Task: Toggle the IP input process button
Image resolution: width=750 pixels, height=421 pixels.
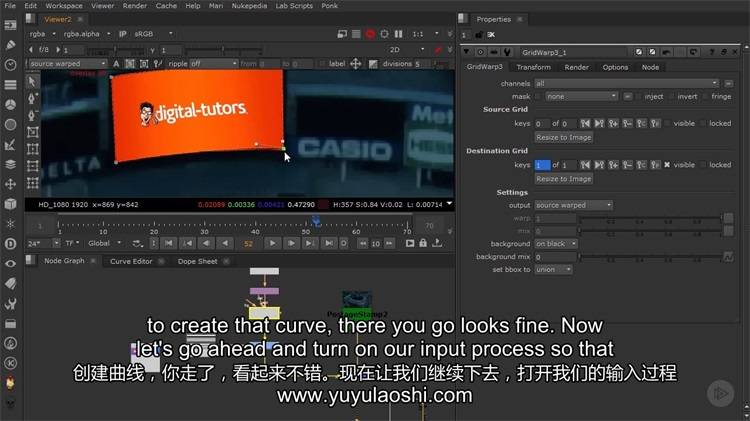Action: click(x=123, y=34)
